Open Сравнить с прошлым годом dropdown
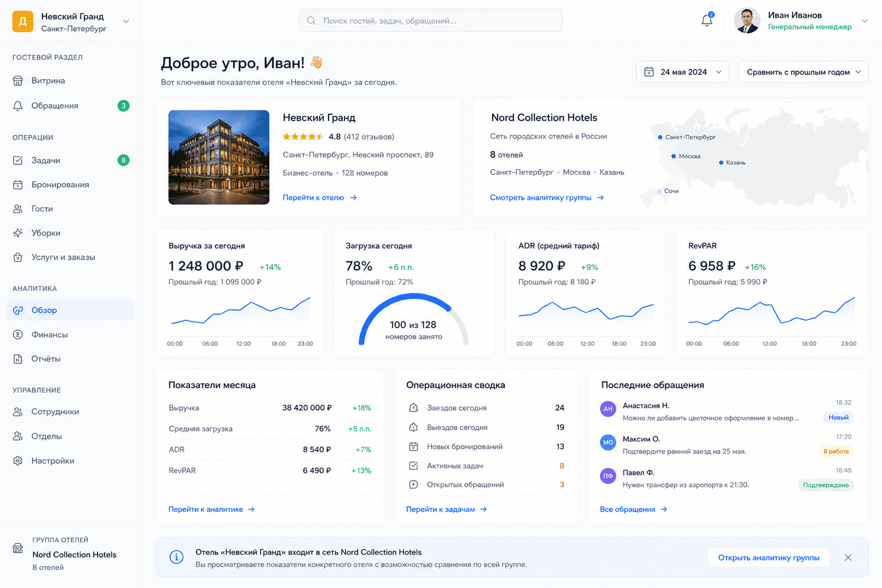Screen dimensions: 882x588 803,72
